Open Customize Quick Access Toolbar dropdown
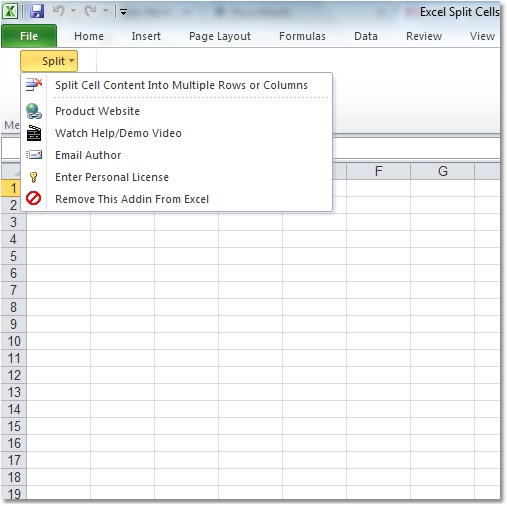Image resolution: width=507 pixels, height=506 pixels. click(x=123, y=12)
